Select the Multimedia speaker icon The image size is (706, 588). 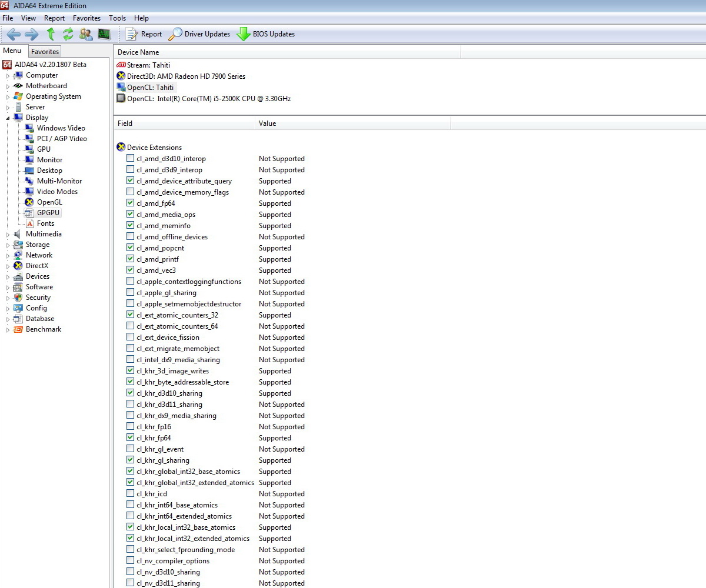click(18, 234)
